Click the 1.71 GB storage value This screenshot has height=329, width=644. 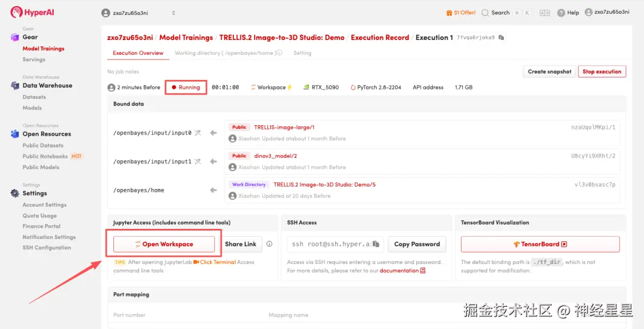click(x=464, y=88)
